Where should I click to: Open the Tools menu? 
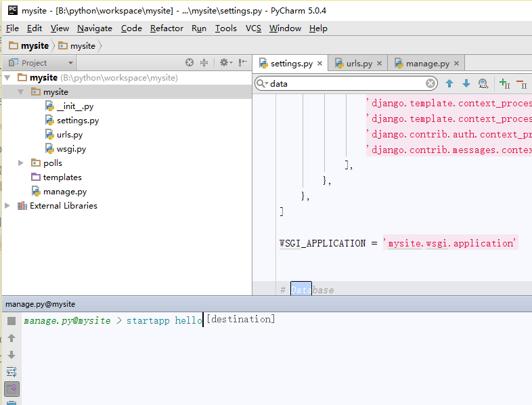point(225,28)
